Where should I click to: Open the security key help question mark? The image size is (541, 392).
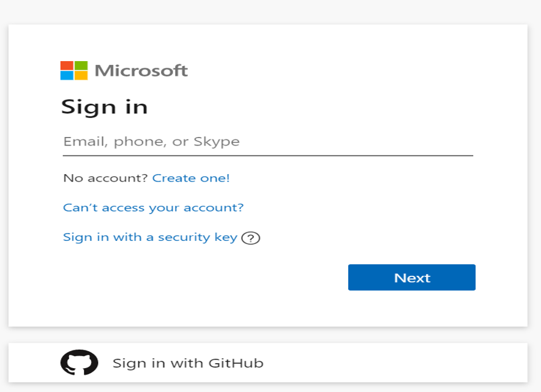click(x=251, y=238)
